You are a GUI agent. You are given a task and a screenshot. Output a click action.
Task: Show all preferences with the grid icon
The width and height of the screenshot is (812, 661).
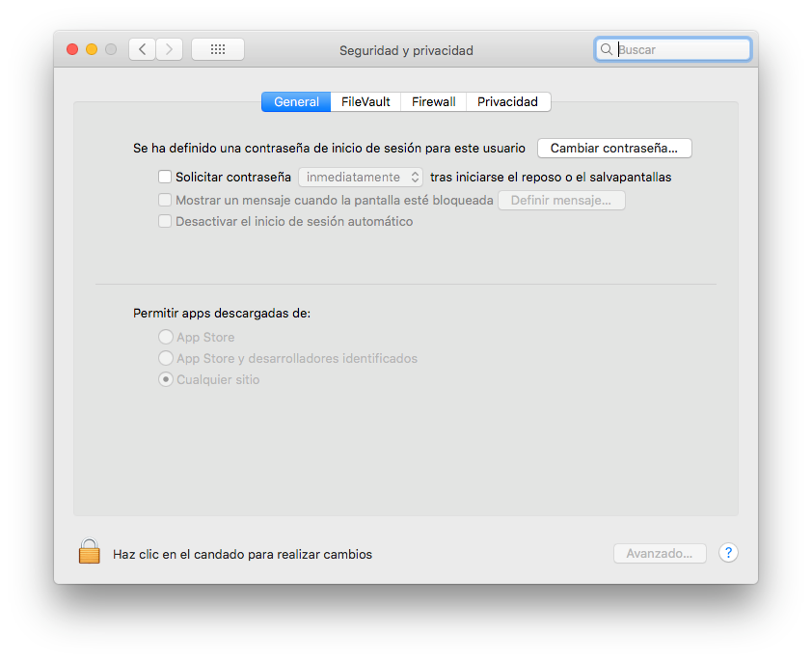click(218, 50)
